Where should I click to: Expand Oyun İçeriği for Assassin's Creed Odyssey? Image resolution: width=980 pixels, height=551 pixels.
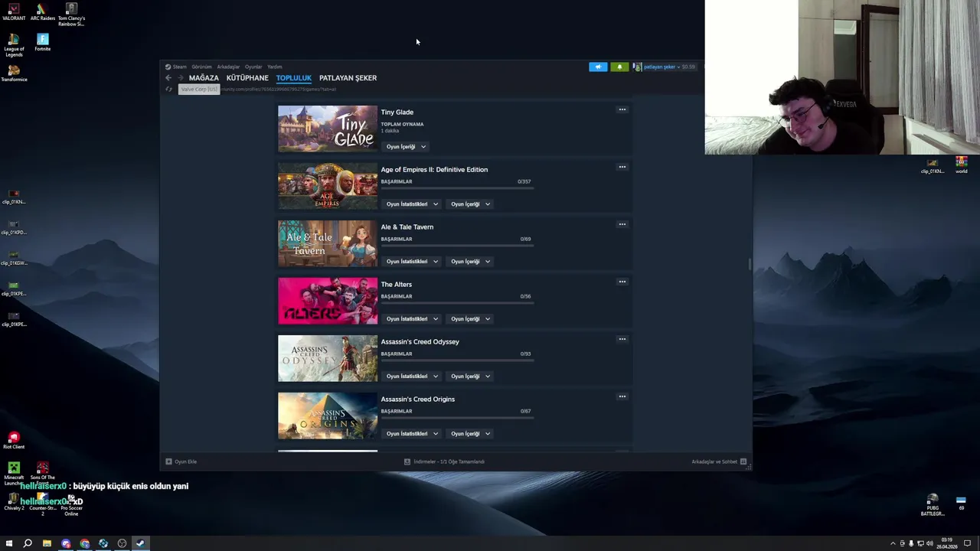point(470,376)
